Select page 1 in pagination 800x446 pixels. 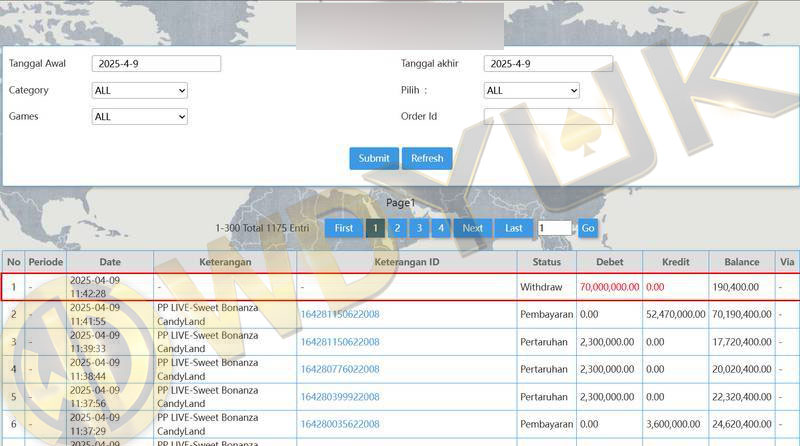[x=375, y=228]
